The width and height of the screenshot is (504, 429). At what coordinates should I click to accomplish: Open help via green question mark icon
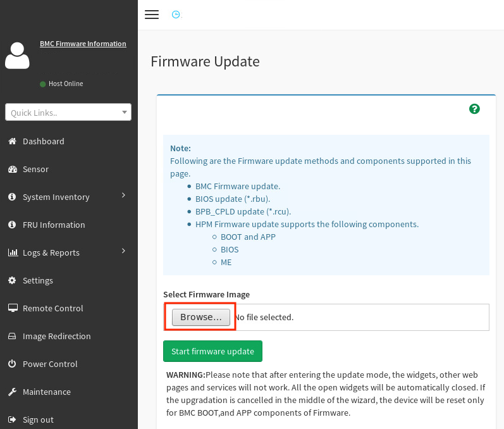coord(474,109)
